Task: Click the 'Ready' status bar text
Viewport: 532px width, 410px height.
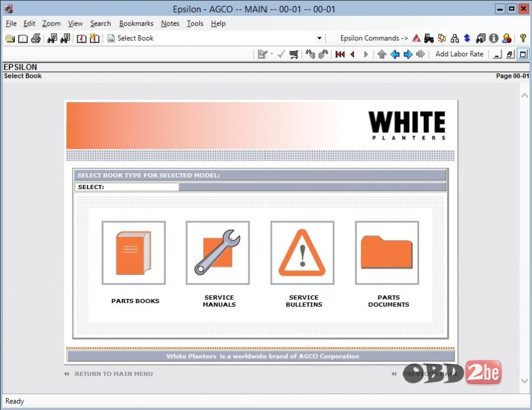Action: [x=15, y=402]
